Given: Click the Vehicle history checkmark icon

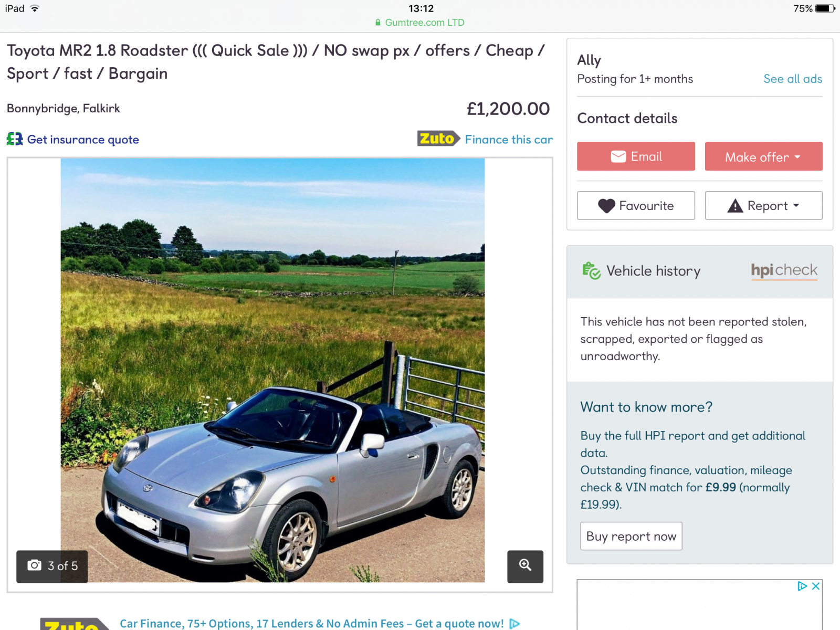Looking at the screenshot, I should tap(591, 271).
